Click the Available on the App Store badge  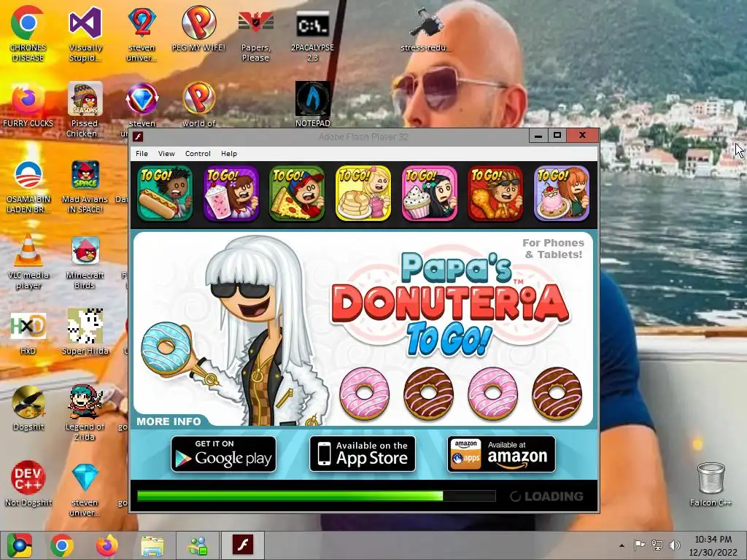363,454
